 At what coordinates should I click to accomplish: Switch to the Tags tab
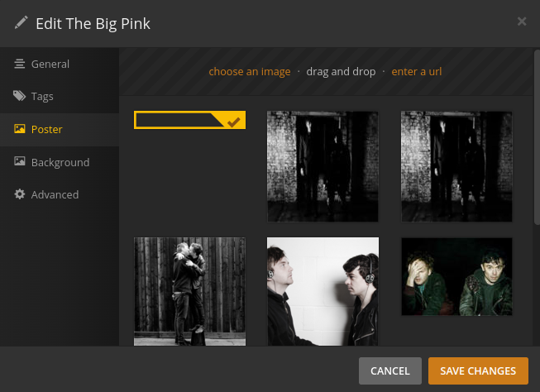(x=60, y=96)
